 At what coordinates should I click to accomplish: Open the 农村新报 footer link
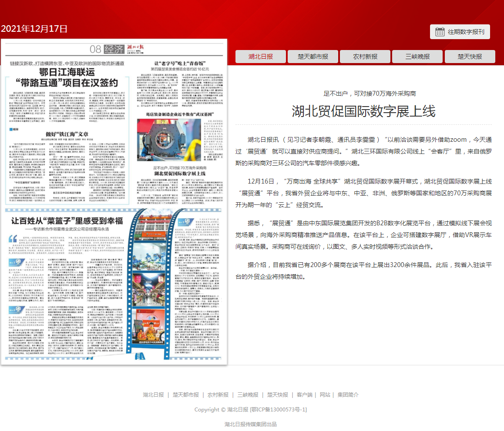tap(218, 395)
